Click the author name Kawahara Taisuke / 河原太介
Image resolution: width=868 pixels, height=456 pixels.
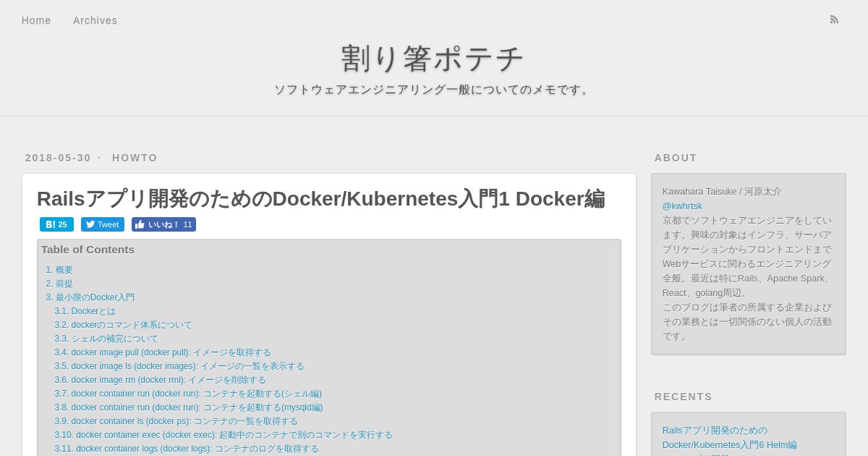point(722,191)
